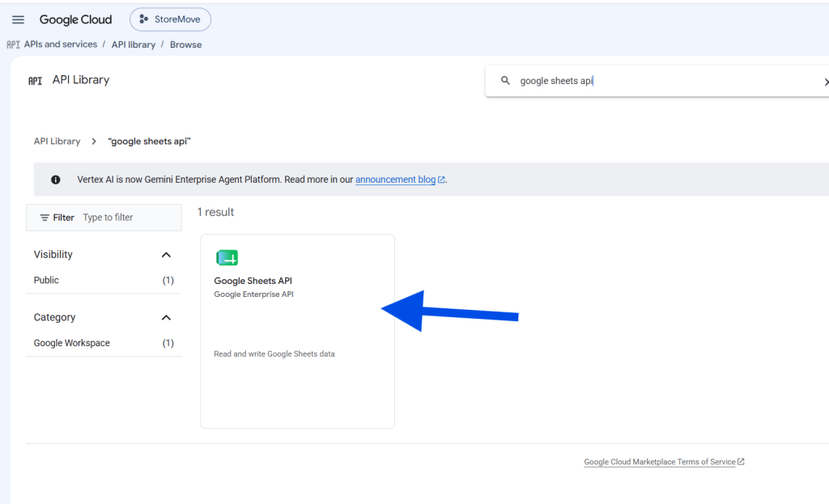Viewport: 829px width, 504px height.
Task: Click the Filter list icon
Action: pos(45,218)
